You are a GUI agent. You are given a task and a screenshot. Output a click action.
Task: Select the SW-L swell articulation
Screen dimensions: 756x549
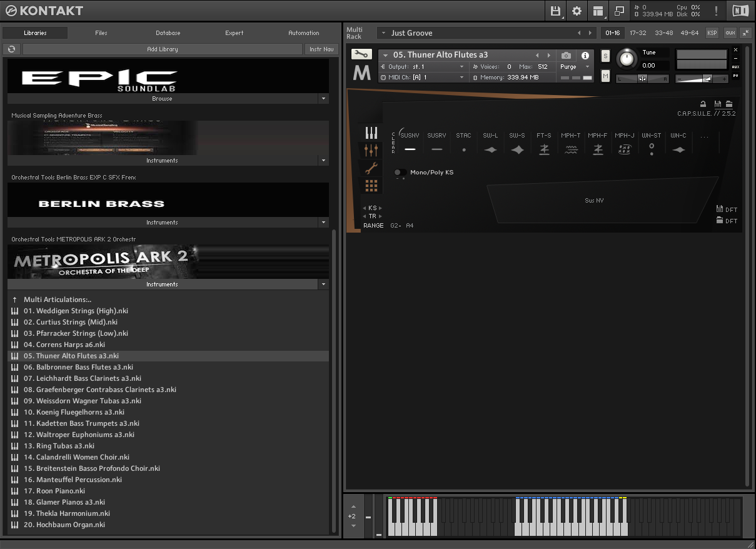coord(490,143)
